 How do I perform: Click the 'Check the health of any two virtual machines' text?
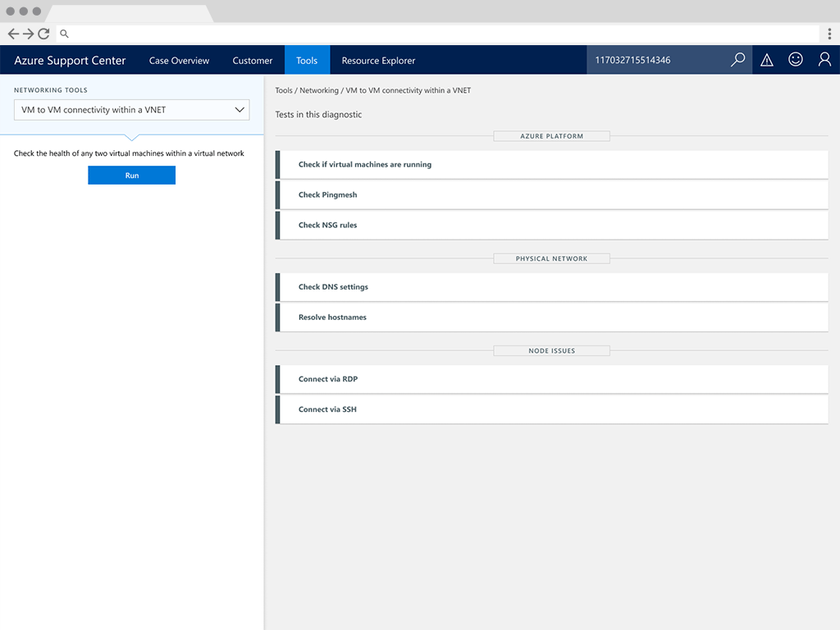(129, 153)
